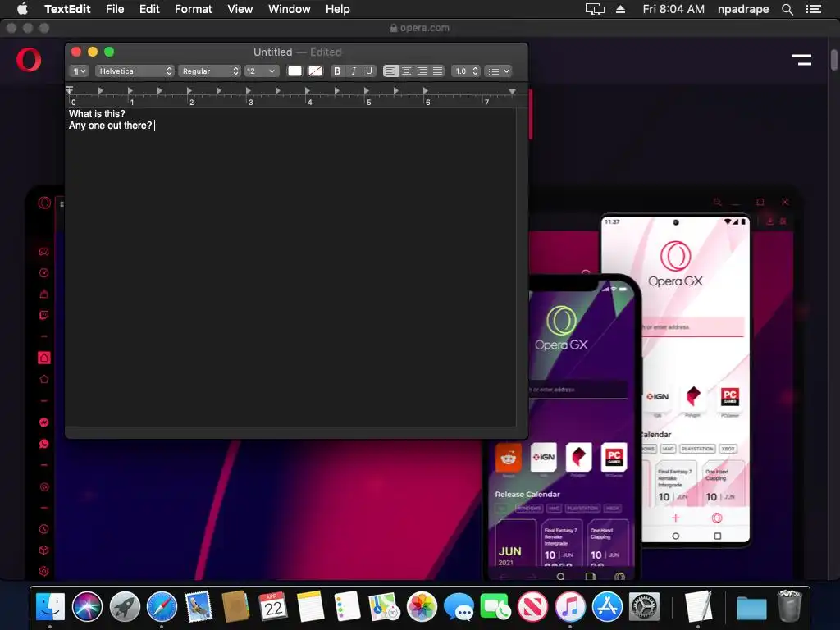
Task: Open the Window menu
Action: point(290,9)
